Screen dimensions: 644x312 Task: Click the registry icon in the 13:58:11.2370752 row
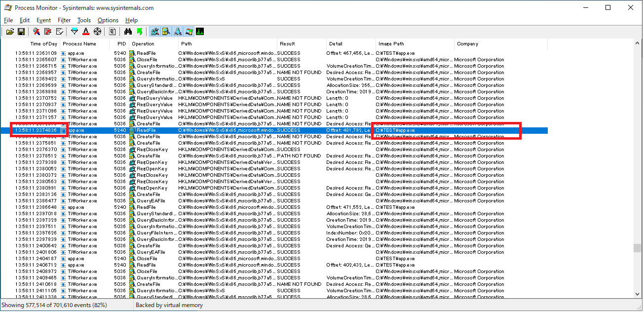132,98
